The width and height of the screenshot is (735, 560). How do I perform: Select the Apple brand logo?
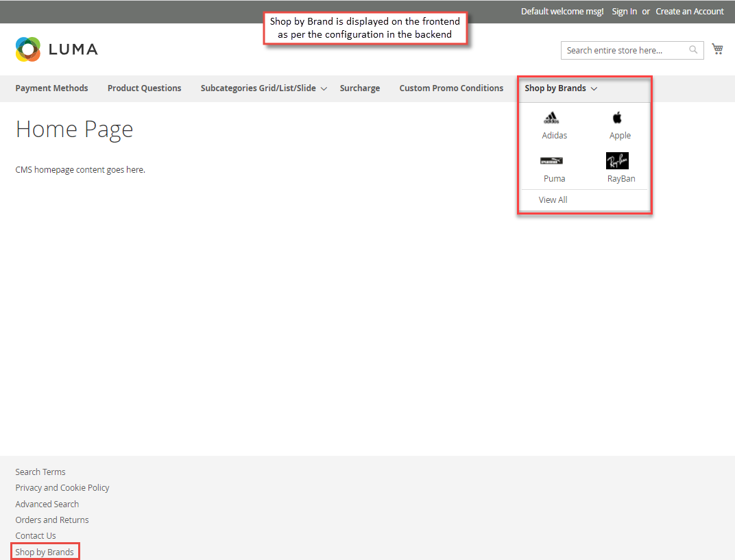(x=617, y=118)
